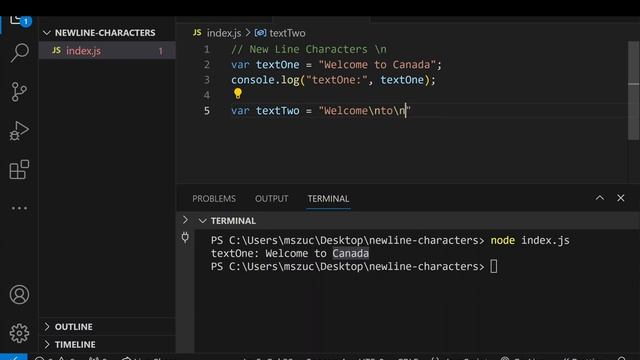
Task: Click the textTwo symbol icon in breadcrumbs
Action: (x=260, y=33)
